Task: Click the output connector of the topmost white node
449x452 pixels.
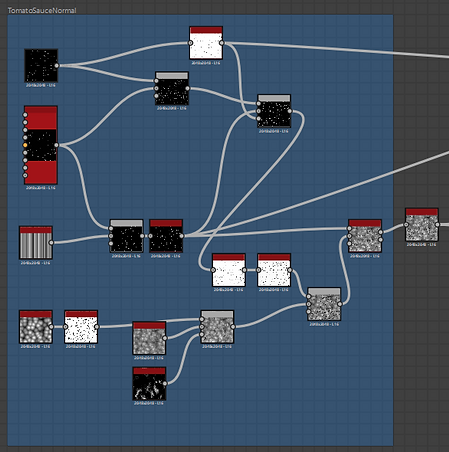Action: 222,43
